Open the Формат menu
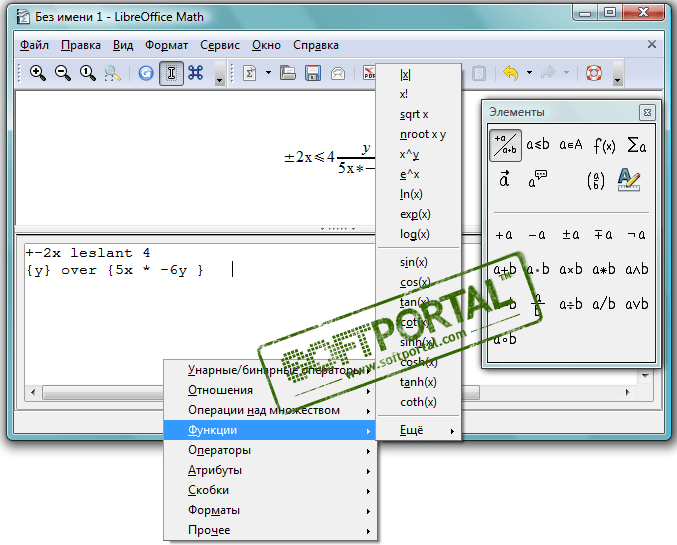This screenshot has height=545, width=677. click(166, 45)
